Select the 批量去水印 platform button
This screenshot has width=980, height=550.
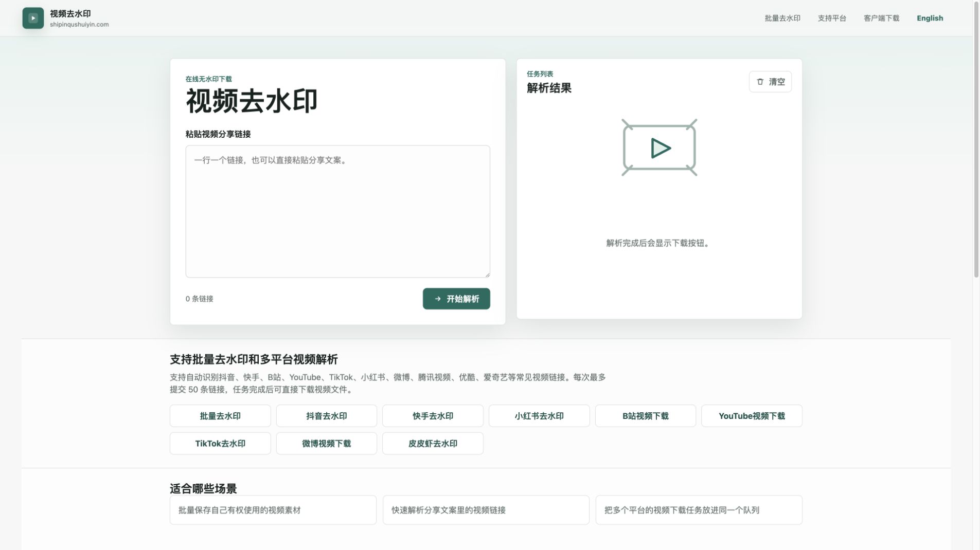[220, 416]
